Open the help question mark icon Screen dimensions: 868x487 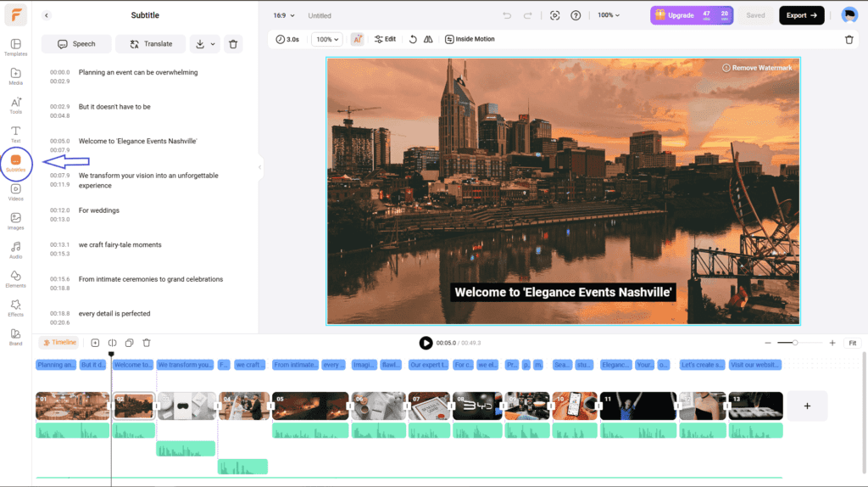click(x=576, y=15)
